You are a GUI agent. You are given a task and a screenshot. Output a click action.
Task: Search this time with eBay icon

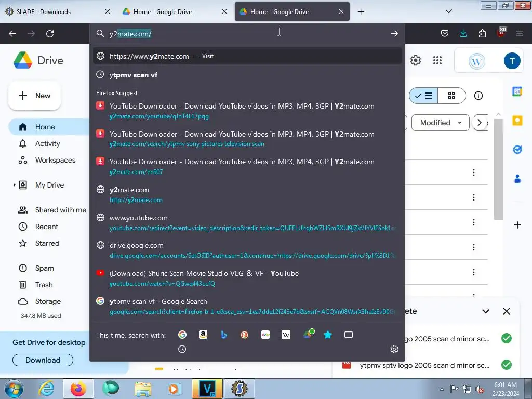tap(265, 335)
